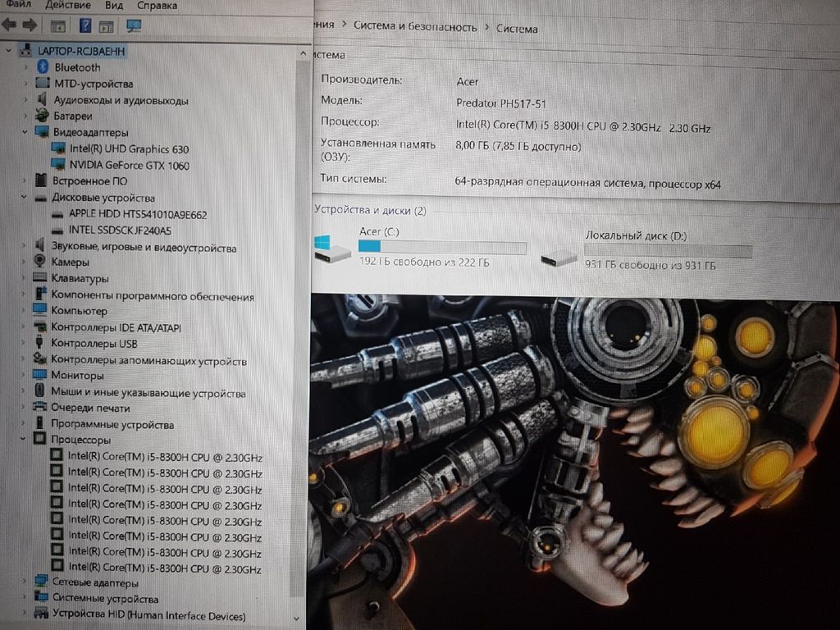Click the device tree scrollbar up arrow
Viewport: 840px width, 630px height.
click(x=298, y=51)
